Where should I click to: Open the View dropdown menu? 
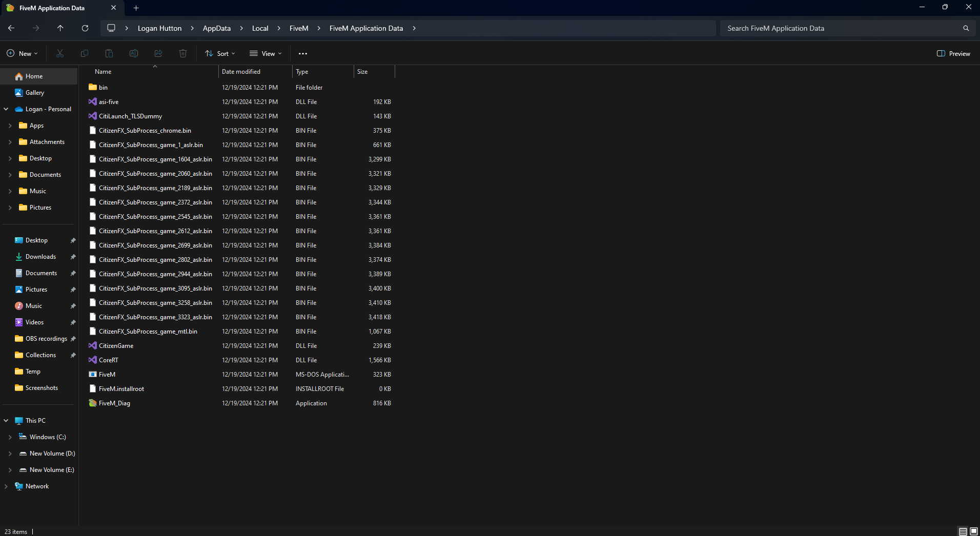click(266, 53)
